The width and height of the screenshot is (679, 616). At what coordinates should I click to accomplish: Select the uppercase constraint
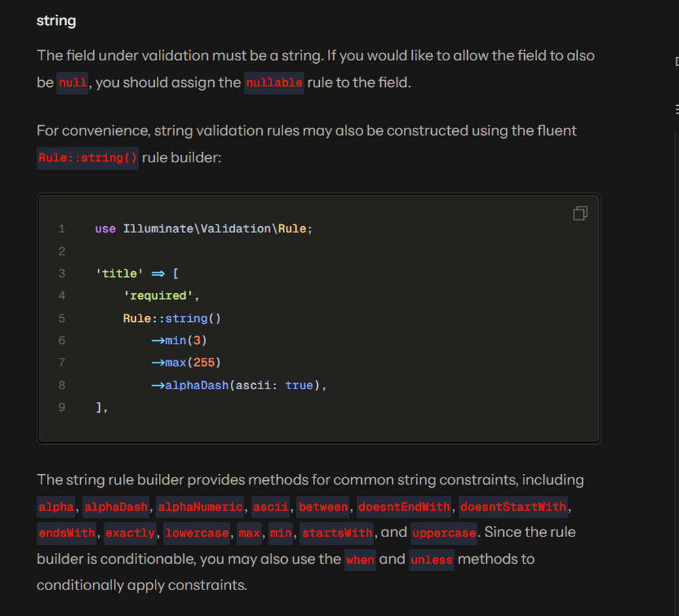pos(444,533)
